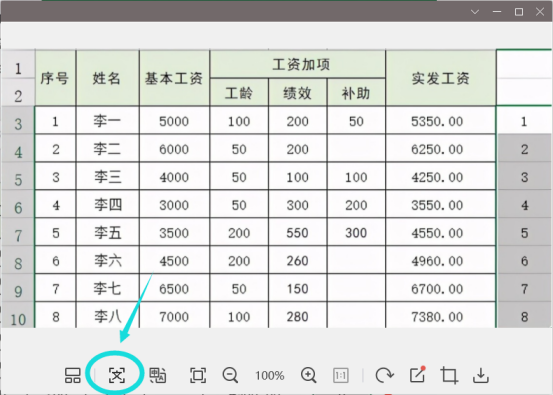Expand the title bar chevron menu

point(475,12)
